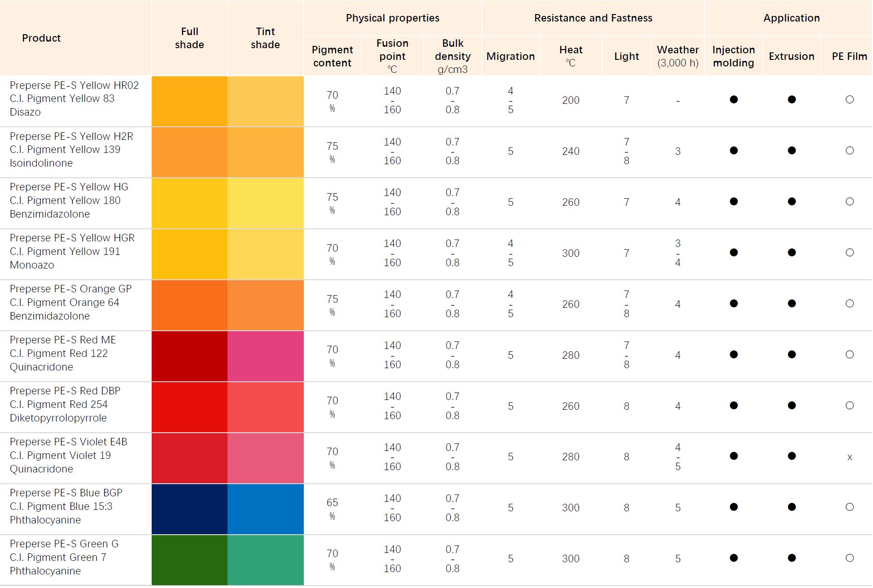873x588 pixels.
Task: Click the Tint shade column header
Action: pyautogui.click(x=265, y=38)
